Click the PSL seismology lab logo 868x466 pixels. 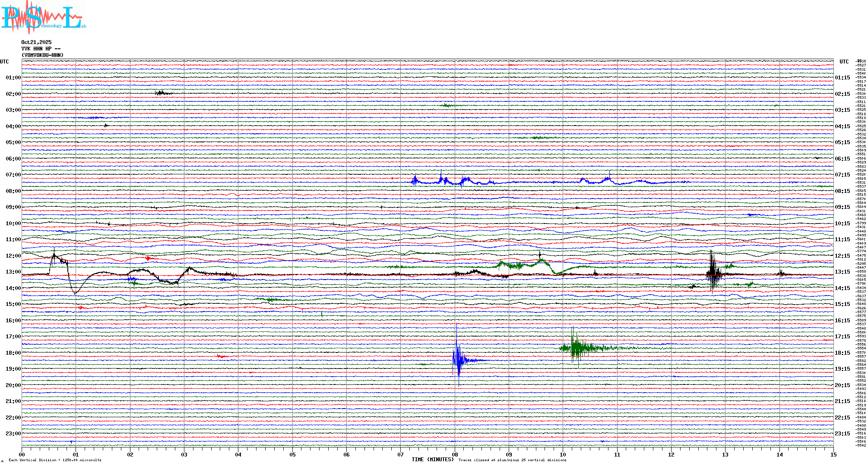coord(43,17)
